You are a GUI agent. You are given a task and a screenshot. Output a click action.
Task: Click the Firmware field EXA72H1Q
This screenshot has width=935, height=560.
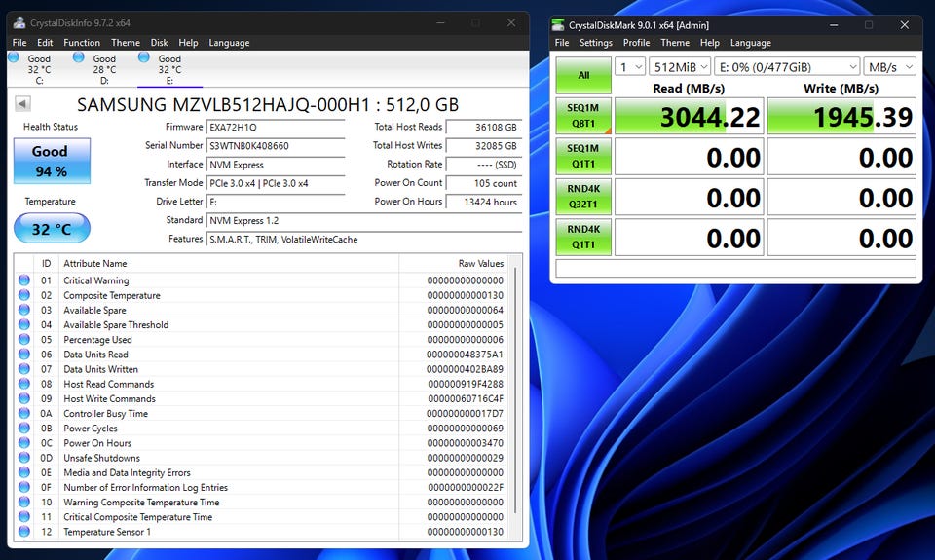click(276, 127)
